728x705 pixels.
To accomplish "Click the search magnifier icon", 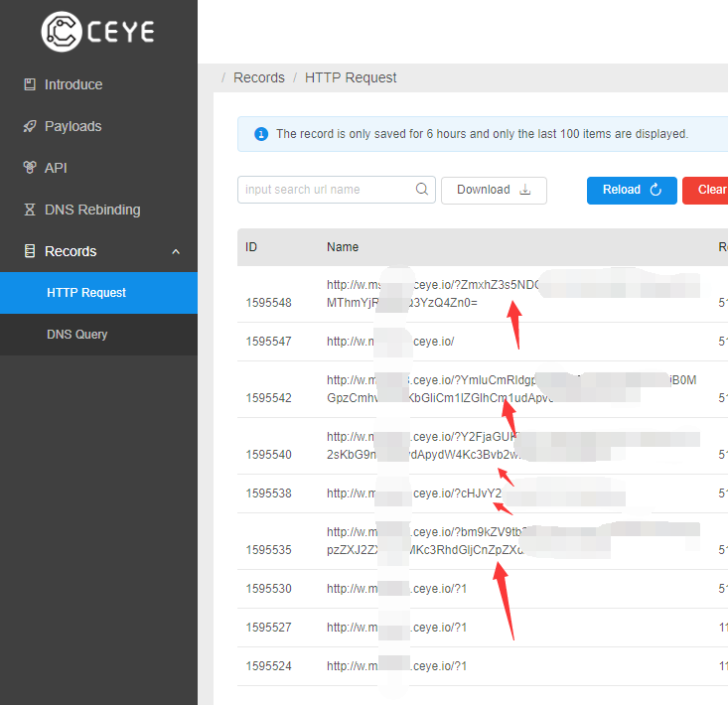I will point(421,189).
